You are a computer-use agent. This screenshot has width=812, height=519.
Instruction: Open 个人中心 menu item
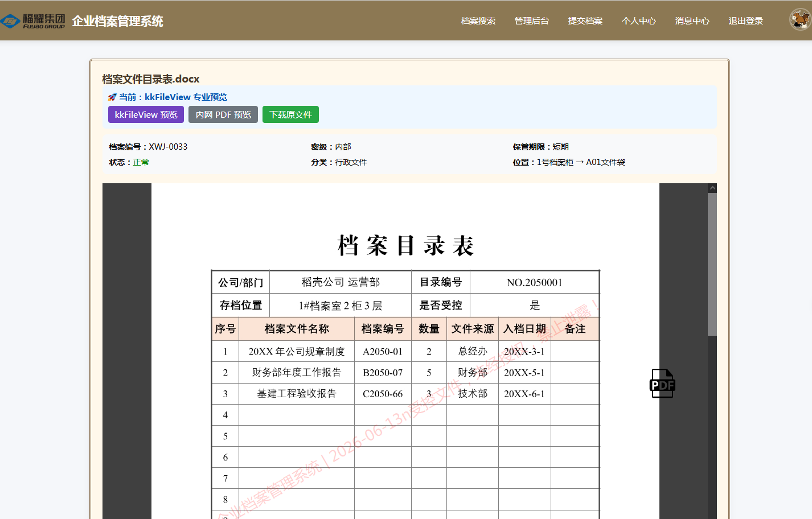tap(639, 21)
